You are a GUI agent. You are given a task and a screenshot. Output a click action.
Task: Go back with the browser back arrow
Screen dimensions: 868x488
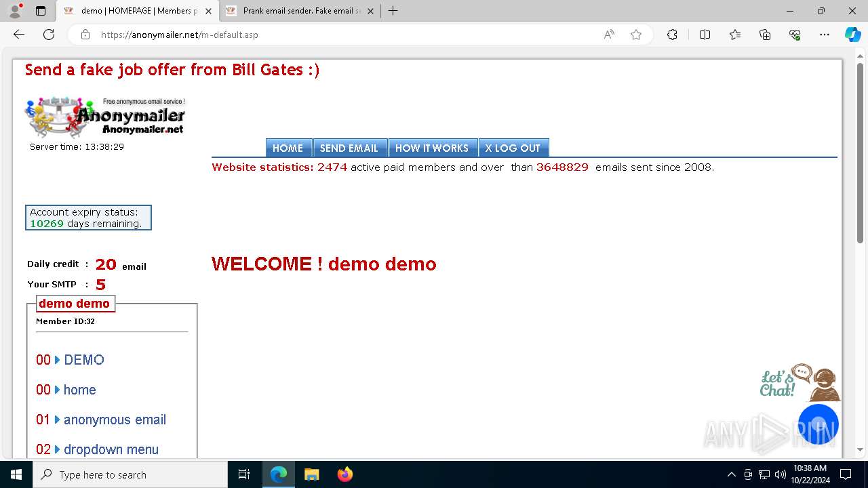(19, 35)
